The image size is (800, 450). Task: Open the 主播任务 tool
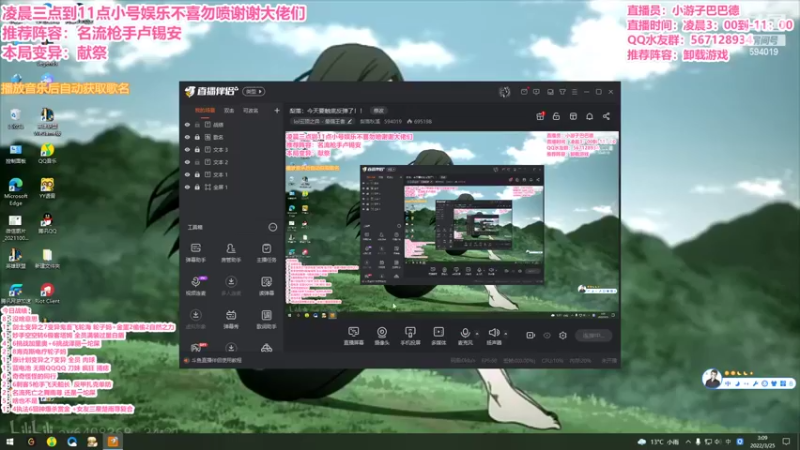(266, 253)
